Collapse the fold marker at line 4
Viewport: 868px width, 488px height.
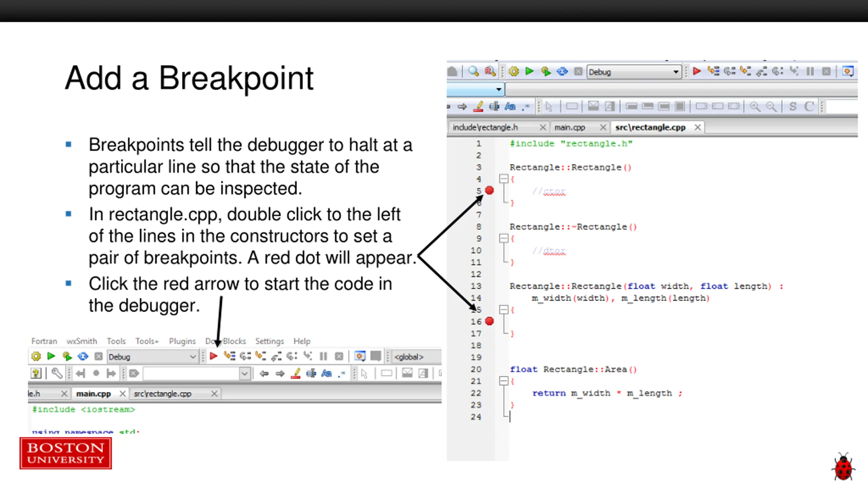(x=504, y=179)
